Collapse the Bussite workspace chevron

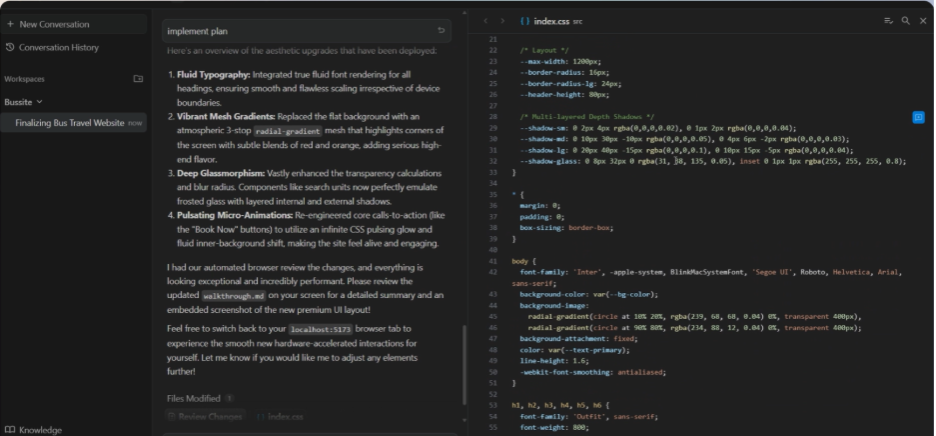[x=40, y=102]
